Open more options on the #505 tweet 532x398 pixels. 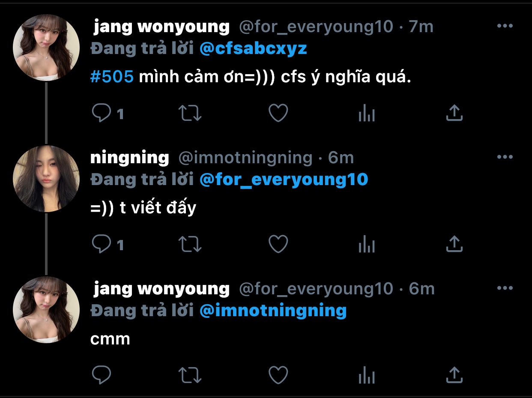[505, 27]
